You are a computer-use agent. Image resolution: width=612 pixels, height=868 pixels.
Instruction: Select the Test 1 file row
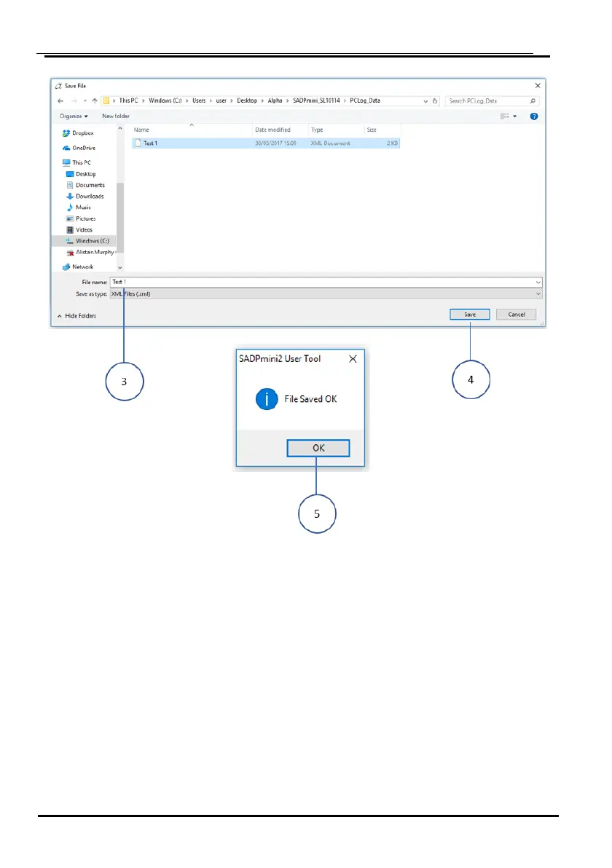tap(266, 143)
